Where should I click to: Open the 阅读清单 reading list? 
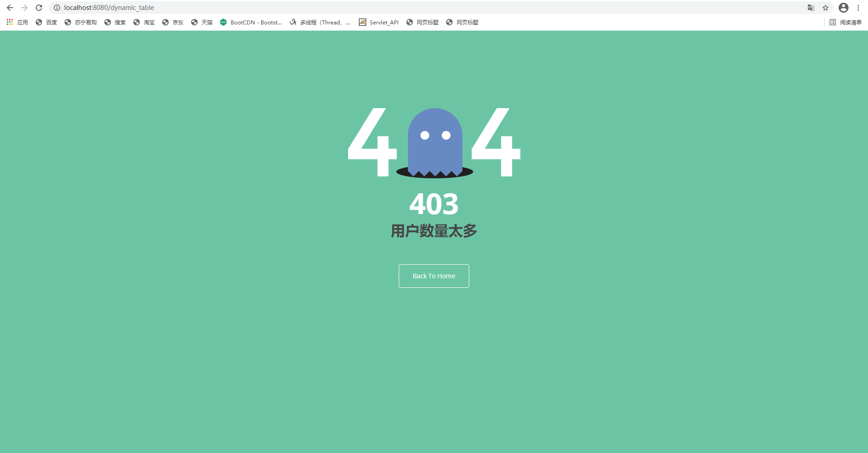click(845, 22)
